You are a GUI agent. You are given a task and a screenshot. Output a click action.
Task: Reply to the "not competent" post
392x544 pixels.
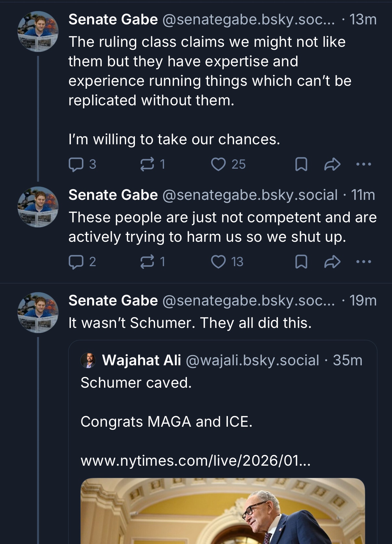[x=76, y=262]
